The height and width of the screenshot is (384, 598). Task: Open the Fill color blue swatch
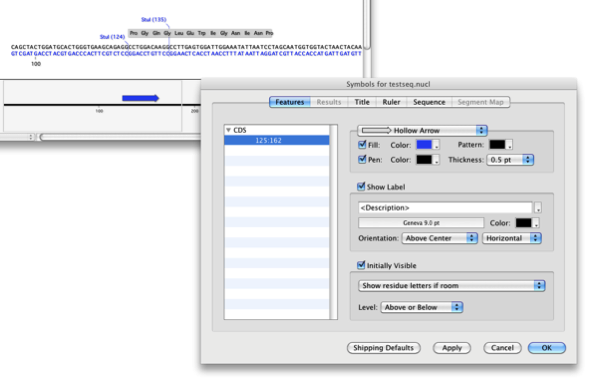point(428,145)
